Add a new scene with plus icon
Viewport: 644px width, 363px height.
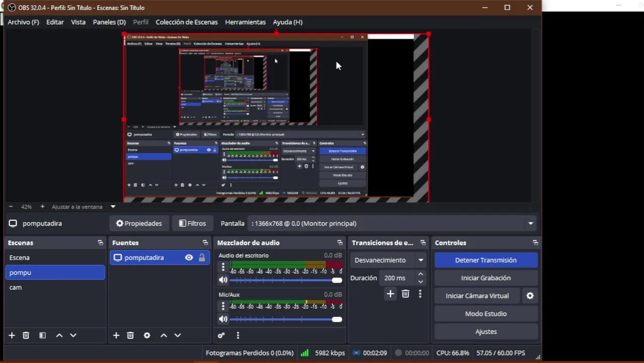click(x=12, y=335)
